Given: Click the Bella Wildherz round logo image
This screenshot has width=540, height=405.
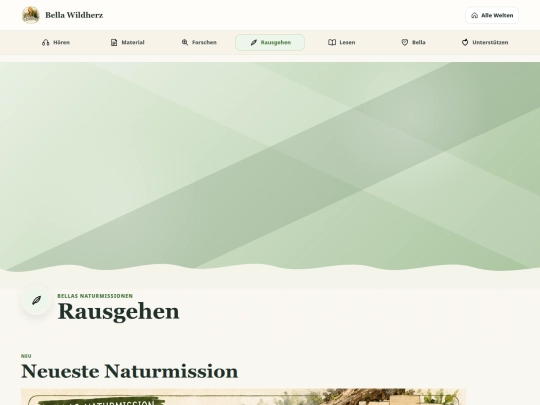Looking at the screenshot, I should [x=31, y=15].
